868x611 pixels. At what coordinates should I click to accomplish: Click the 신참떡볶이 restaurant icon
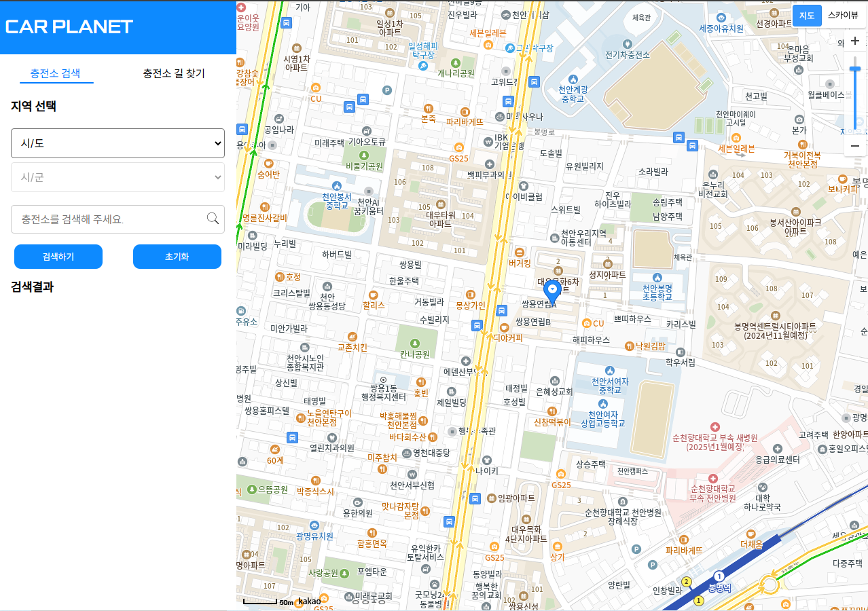tap(551, 411)
